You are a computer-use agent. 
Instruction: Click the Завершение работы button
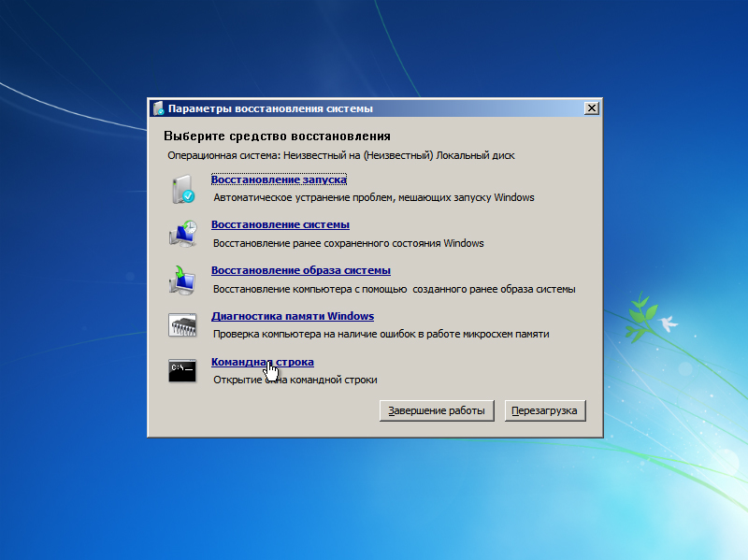pyautogui.click(x=437, y=410)
